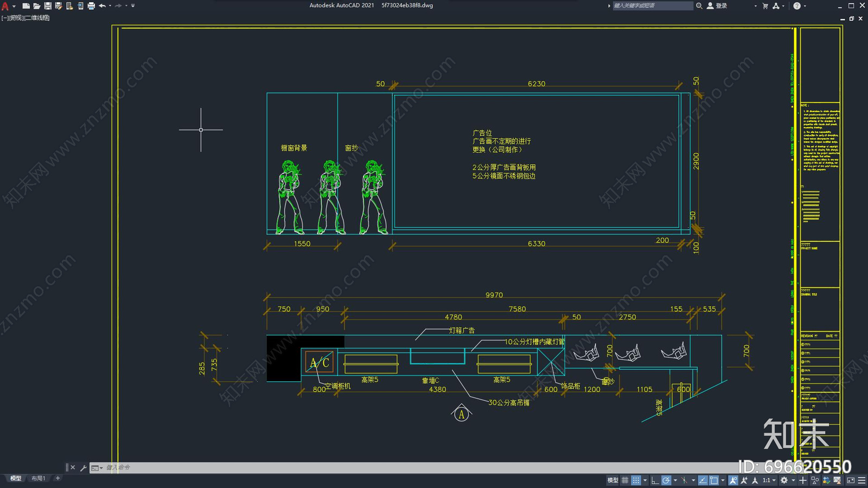Screen dimensions: 868x488
Task: Toggle the drawing grid display
Action: pyautogui.click(x=625, y=480)
